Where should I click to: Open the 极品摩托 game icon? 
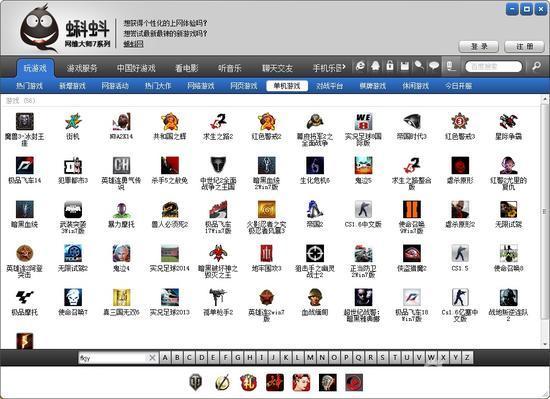[25, 297]
